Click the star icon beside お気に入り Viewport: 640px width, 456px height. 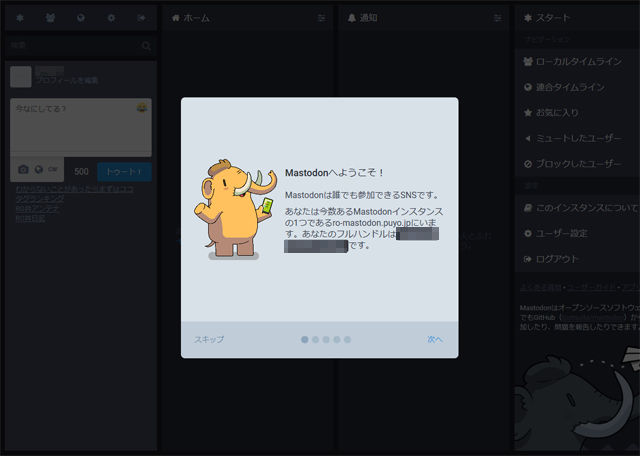(528, 113)
